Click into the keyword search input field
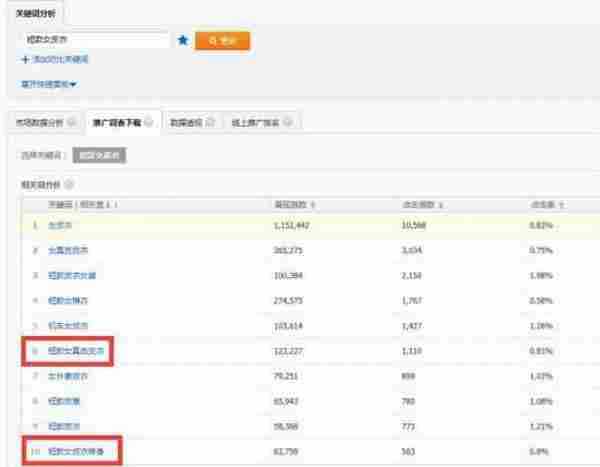Viewport: 600px width, 467px height. pos(95,42)
